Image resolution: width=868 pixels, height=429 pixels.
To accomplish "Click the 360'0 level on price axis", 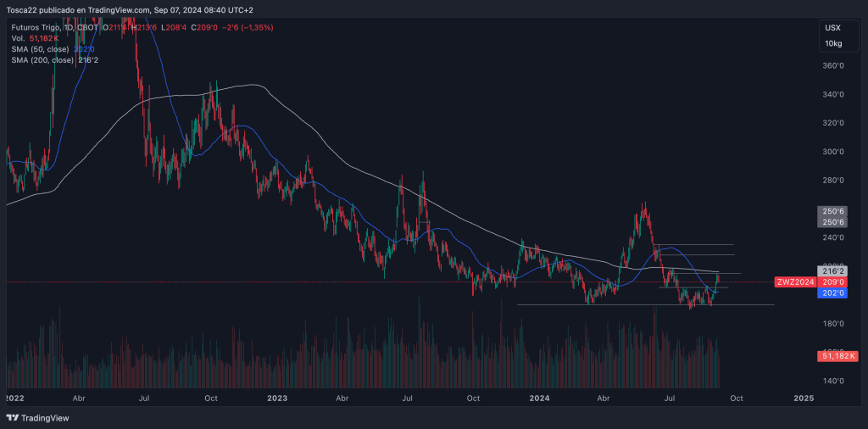I will tap(833, 65).
